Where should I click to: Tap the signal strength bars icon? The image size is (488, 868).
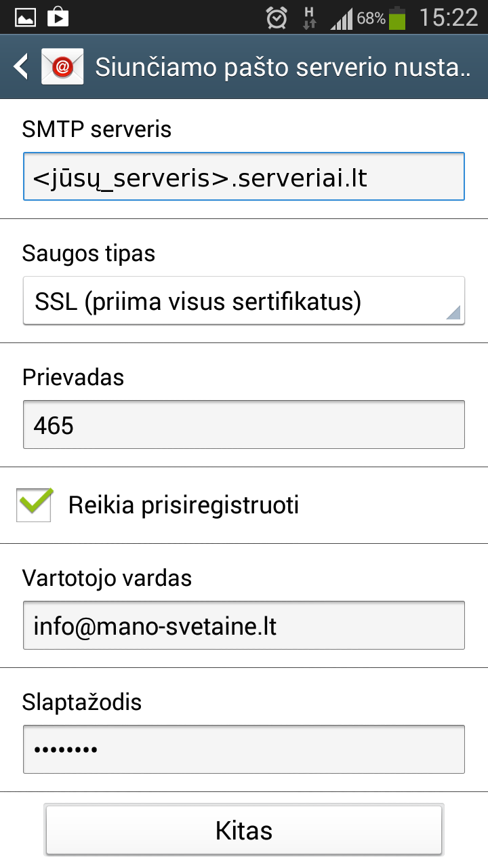342,19
